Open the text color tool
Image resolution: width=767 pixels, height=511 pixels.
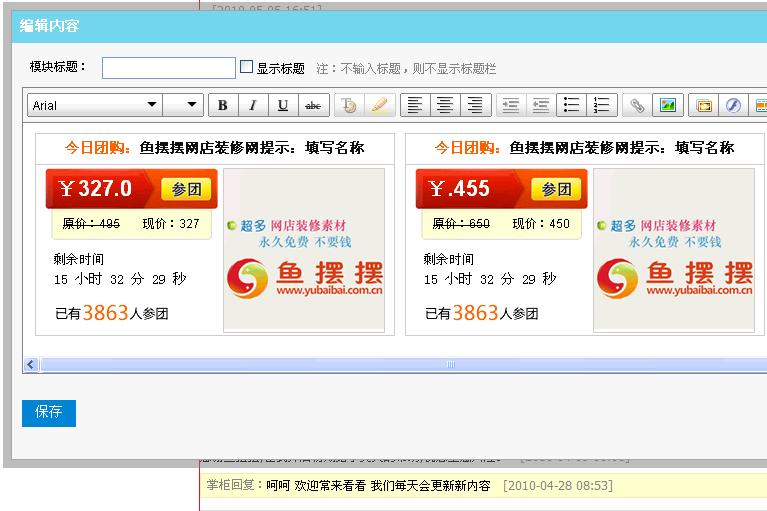pos(349,105)
